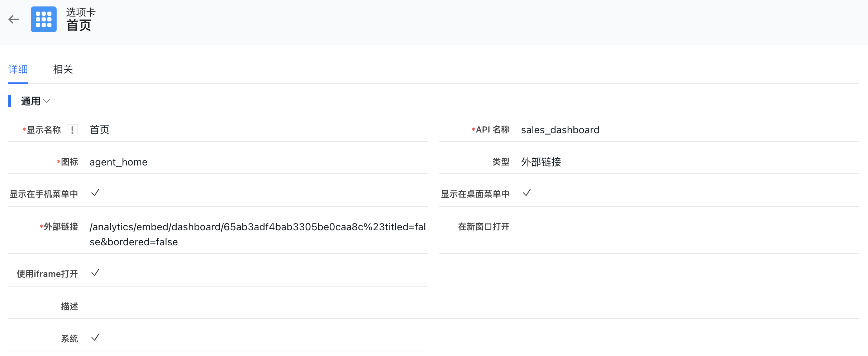Select the 详细 tab
This screenshot has height=356, width=868.
click(x=18, y=69)
